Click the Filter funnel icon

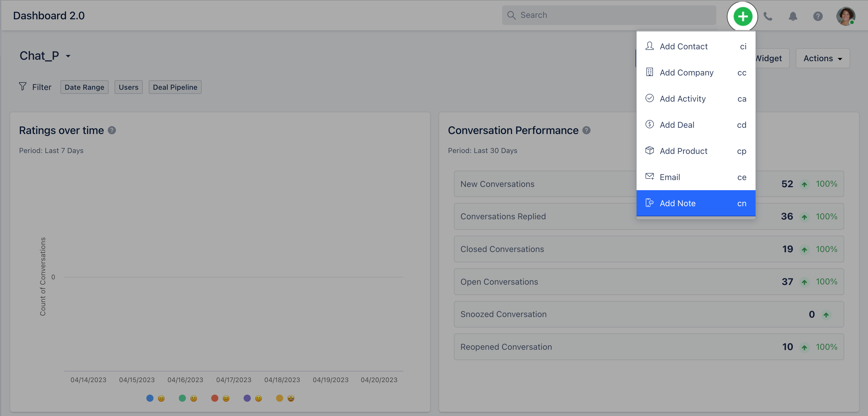coord(23,87)
